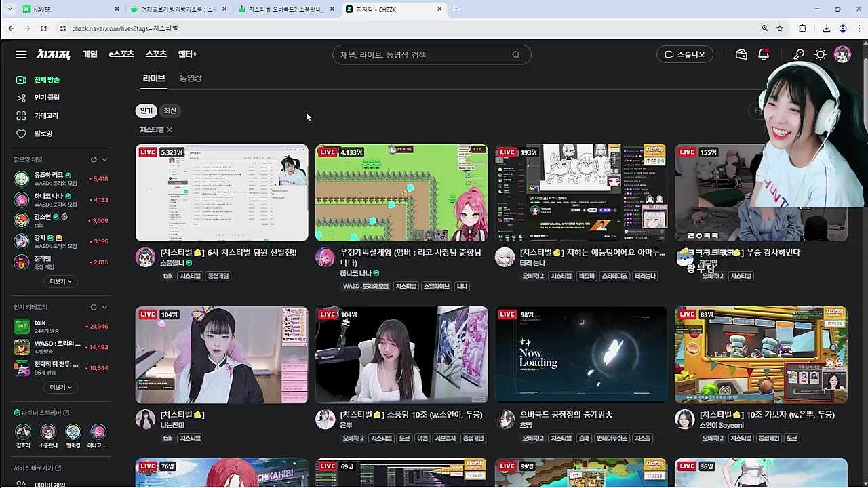Click the search magnifier icon
The image size is (868, 488).
pyautogui.click(x=516, y=55)
